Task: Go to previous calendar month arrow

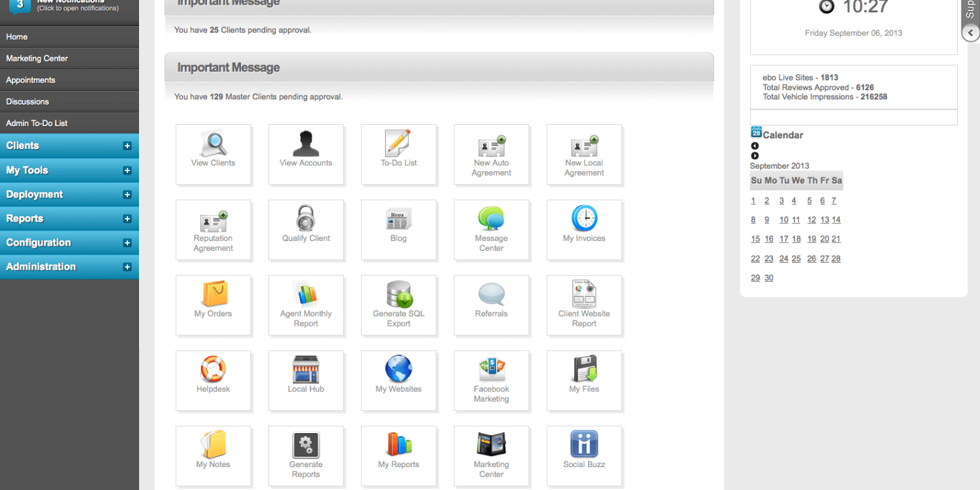Action: pyautogui.click(x=755, y=146)
